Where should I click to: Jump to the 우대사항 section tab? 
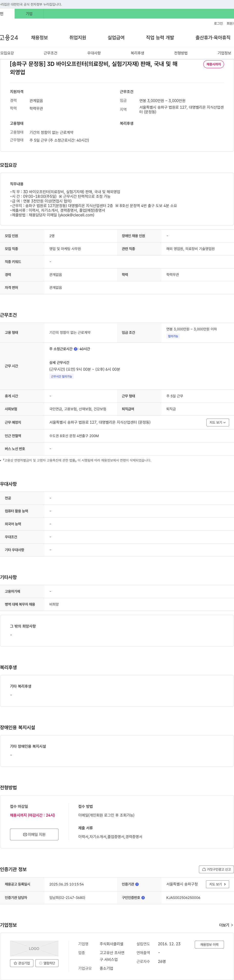pyautogui.click(x=94, y=53)
